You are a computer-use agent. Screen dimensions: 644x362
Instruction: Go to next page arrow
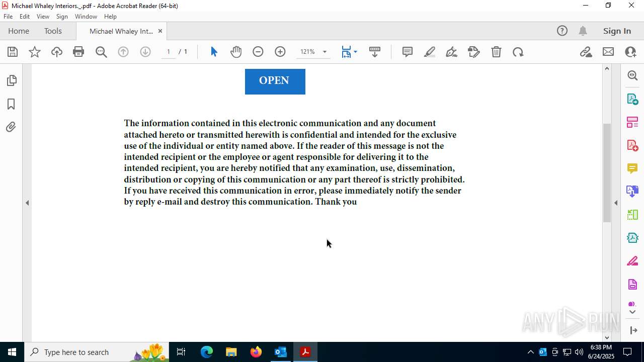click(x=145, y=52)
